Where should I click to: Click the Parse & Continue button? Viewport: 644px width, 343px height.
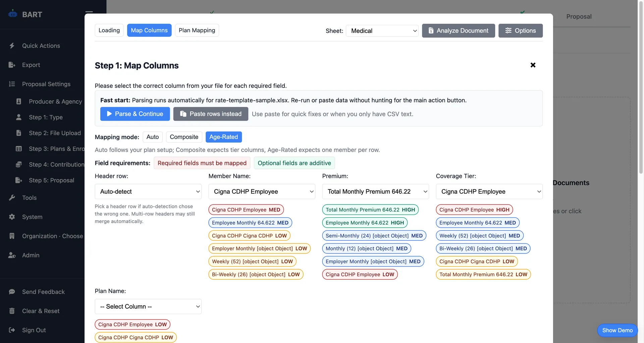point(135,114)
